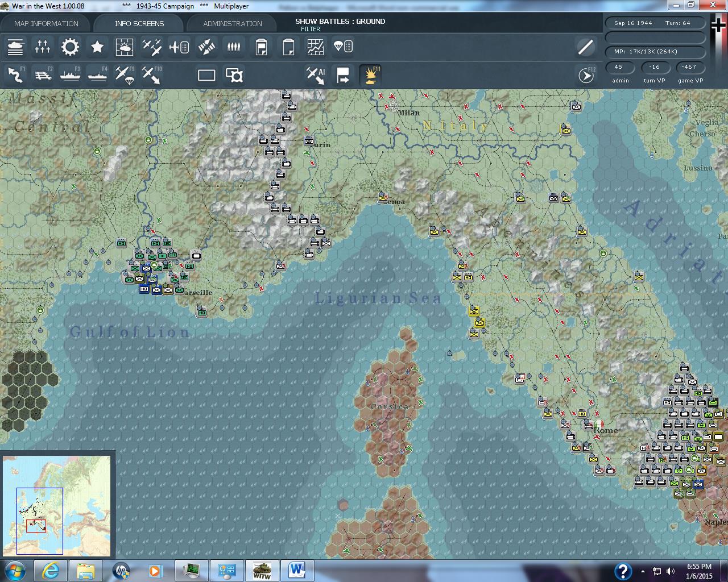Viewport: 728px width, 582px height.
Task: Click the turn VP value -16
Action: (x=655, y=67)
